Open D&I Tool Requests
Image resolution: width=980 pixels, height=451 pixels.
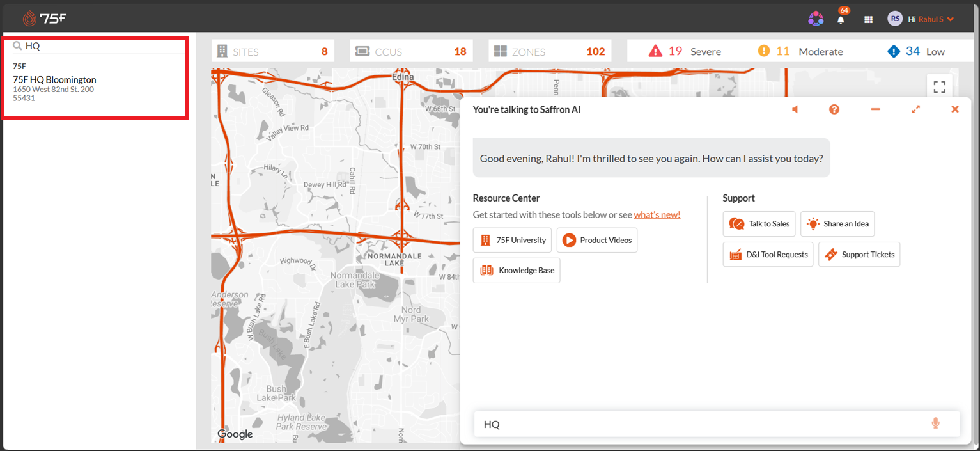768,255
